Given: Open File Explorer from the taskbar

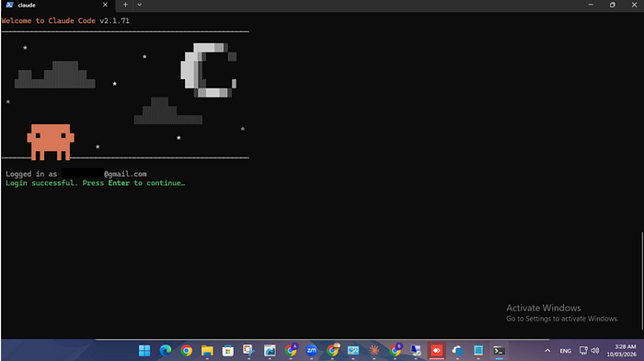Looking at the screenshot, I should (207, 351).
